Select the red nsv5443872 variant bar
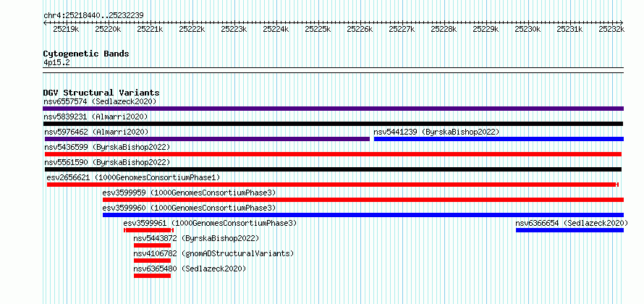 [x=152, y=245]
